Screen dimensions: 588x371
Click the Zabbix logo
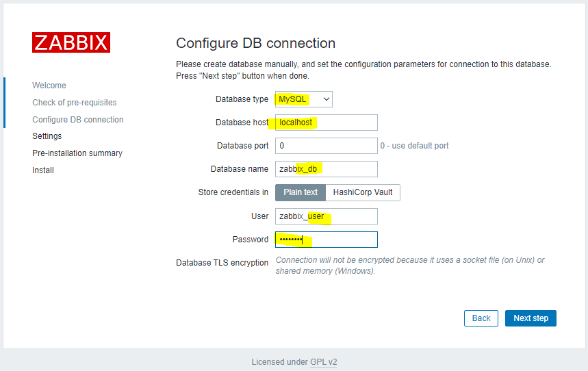point(71,42)
